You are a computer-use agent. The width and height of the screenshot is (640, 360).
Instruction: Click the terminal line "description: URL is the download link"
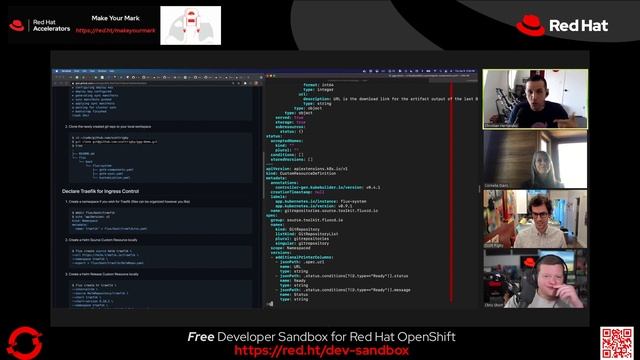click(391, 99)
